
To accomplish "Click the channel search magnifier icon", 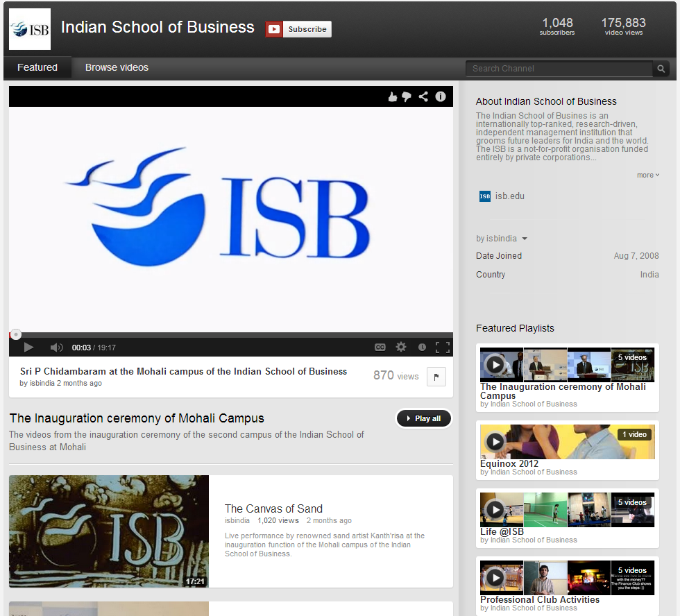I will click(x=661, y=69).
